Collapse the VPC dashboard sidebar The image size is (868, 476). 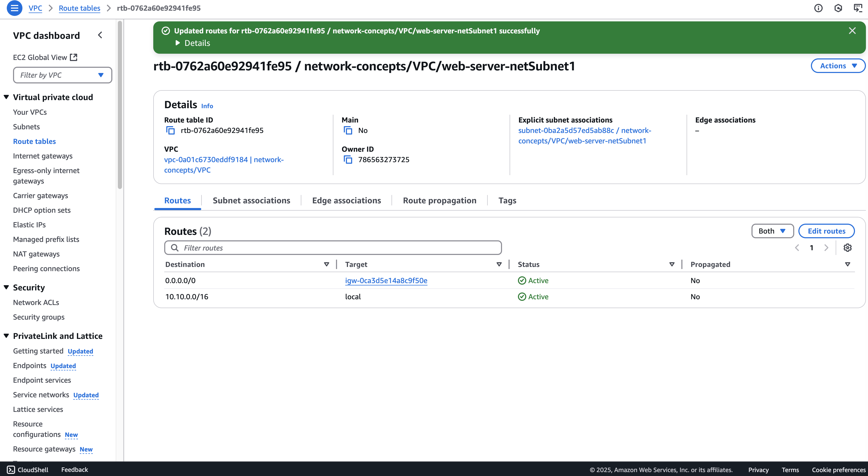[100, 35]
